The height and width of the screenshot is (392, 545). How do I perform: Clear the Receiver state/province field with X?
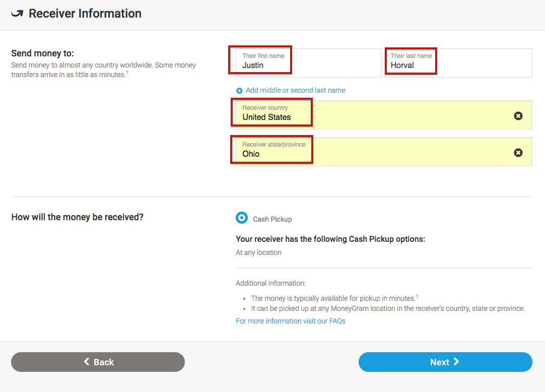click(x=518, y=153)
